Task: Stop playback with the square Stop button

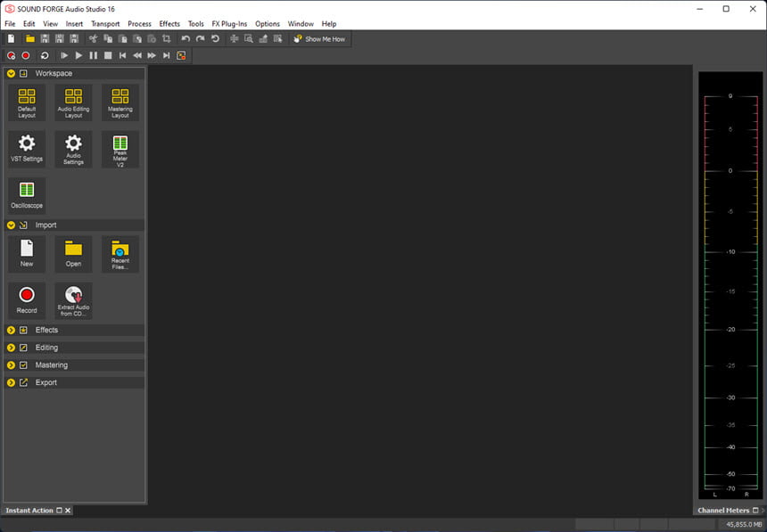Action: [x=108, y=56]
